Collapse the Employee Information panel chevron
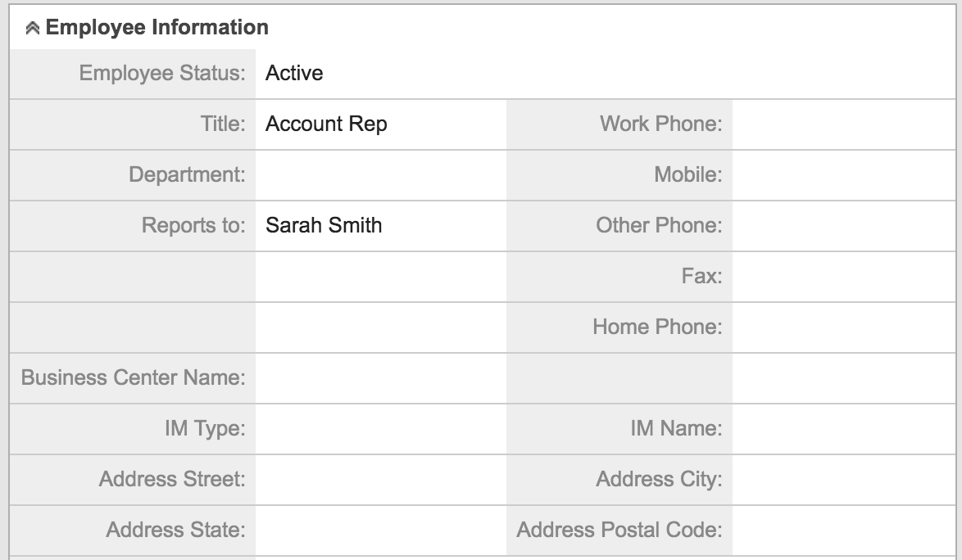Image resolution: width=962 pixels, height=560 pixels. click(x=33, y=29)
